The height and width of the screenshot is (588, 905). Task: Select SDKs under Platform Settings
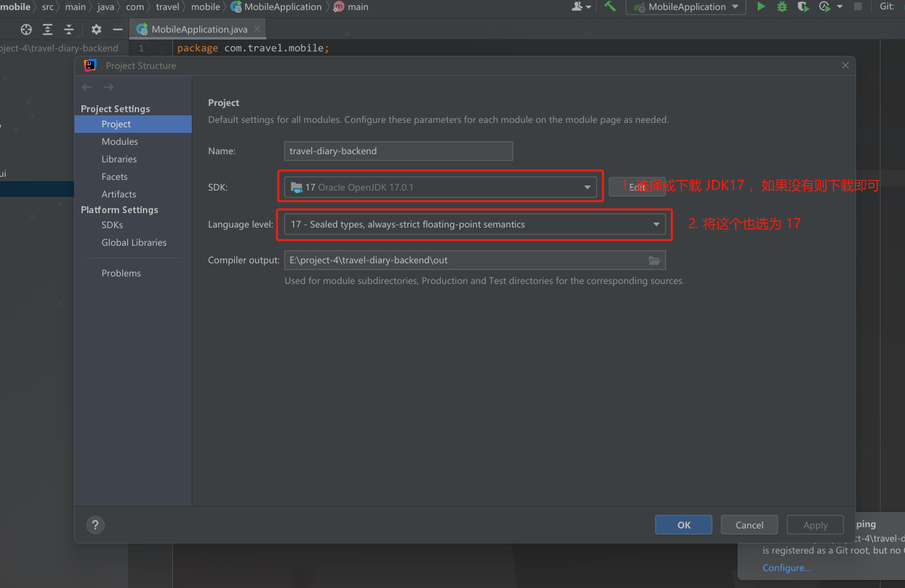click(112, 225)
